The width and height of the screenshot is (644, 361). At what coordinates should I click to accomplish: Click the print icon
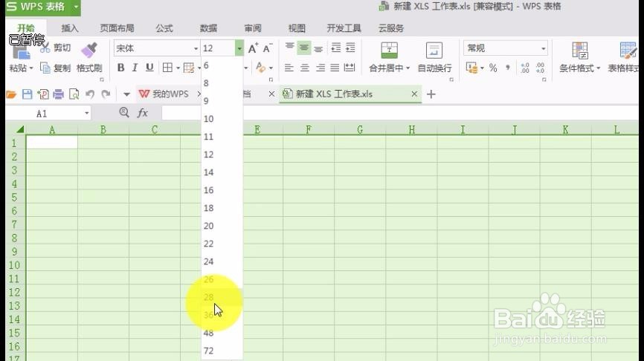(58, 94)
